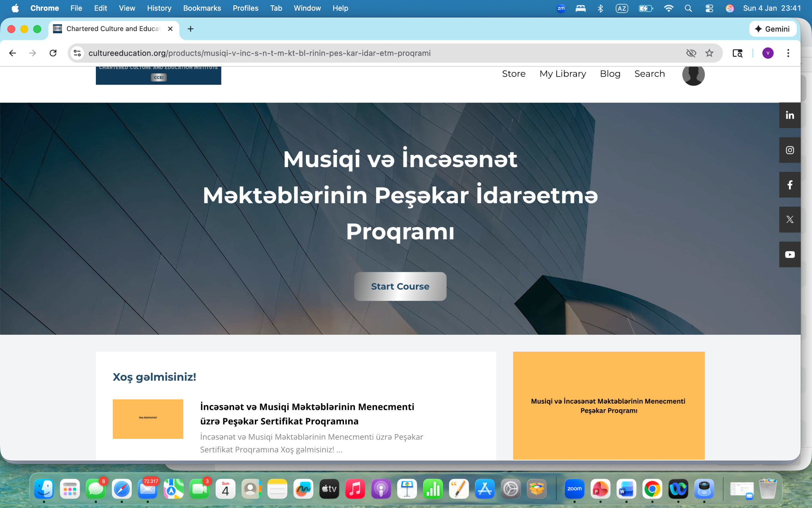Open the YouTube sidebar icon
Viewport: 812px width, 508px height.
click(x=789, y=254)
